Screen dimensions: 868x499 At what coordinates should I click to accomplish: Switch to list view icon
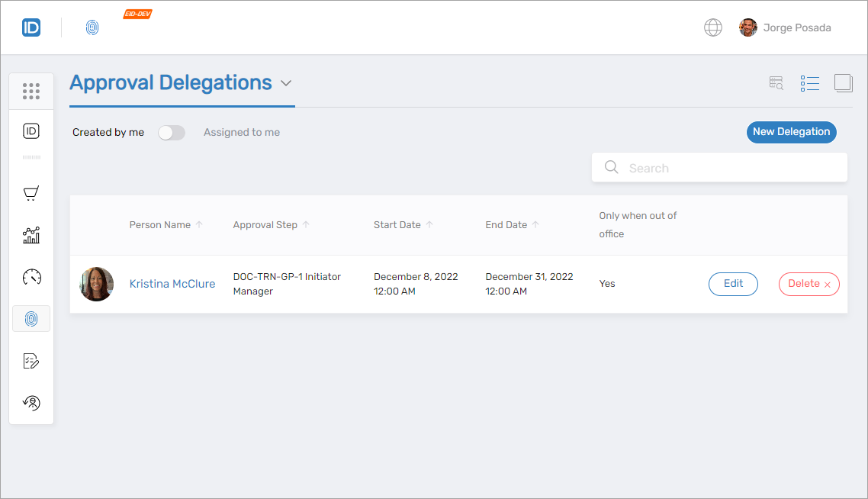pyautogui.click(x=809, y=83)
